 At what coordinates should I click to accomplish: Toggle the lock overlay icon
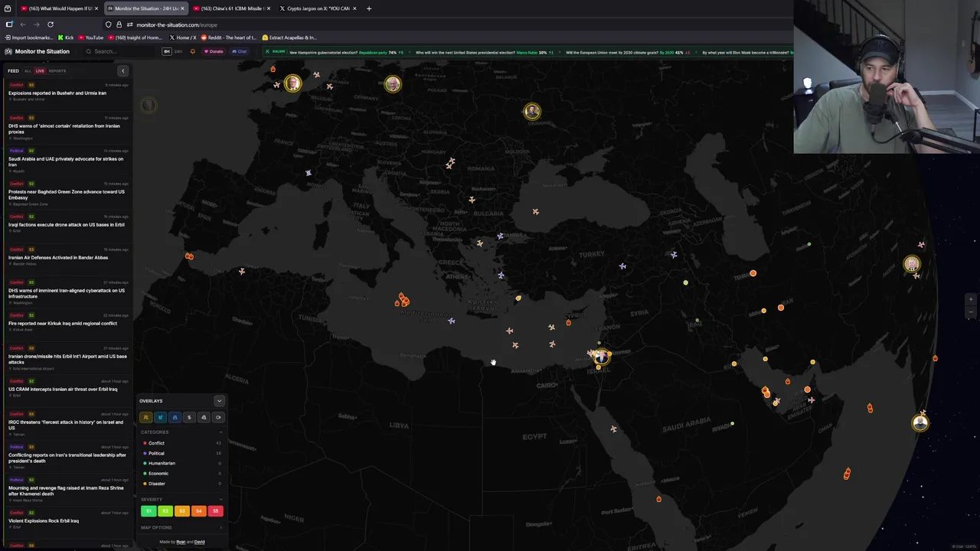pos(175,417)
